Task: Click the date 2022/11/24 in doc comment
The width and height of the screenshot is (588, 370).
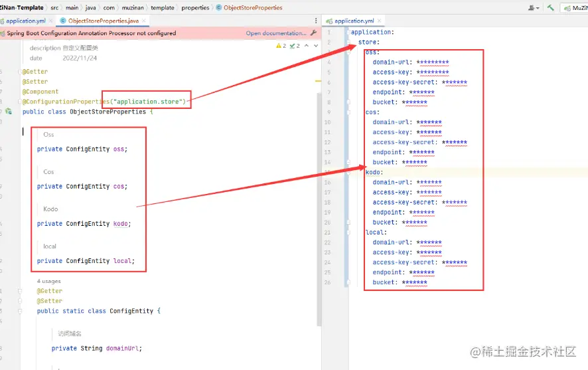Action: tap(80, 58)
